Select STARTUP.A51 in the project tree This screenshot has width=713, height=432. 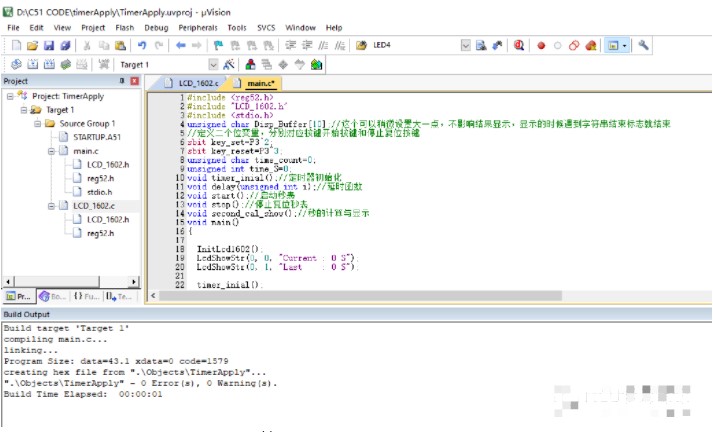[x=95, y=137]
